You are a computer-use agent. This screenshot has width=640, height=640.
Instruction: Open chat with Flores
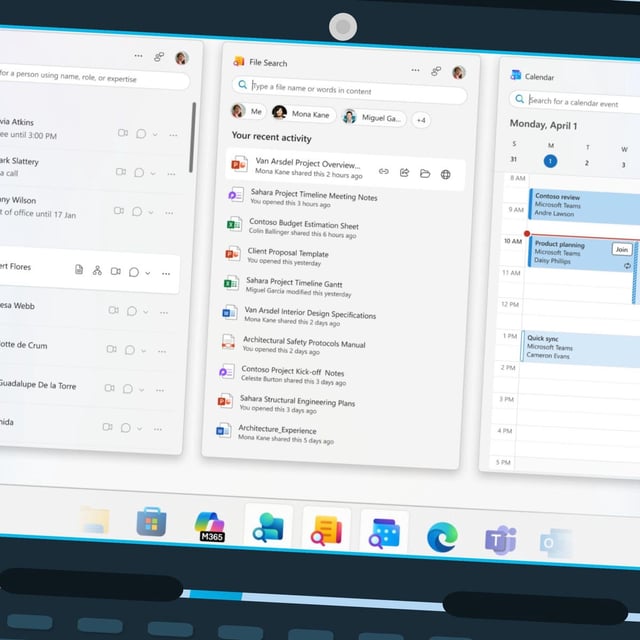tap(133, 272)
